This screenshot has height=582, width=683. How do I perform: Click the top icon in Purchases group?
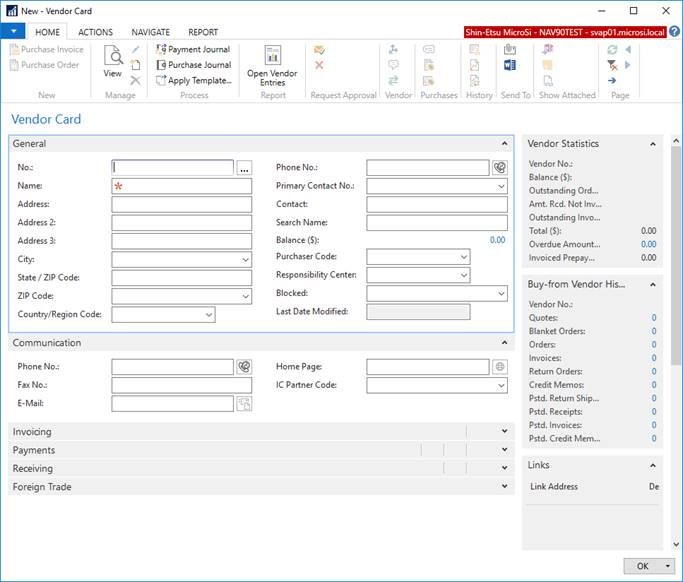click(x=429, y=49)
